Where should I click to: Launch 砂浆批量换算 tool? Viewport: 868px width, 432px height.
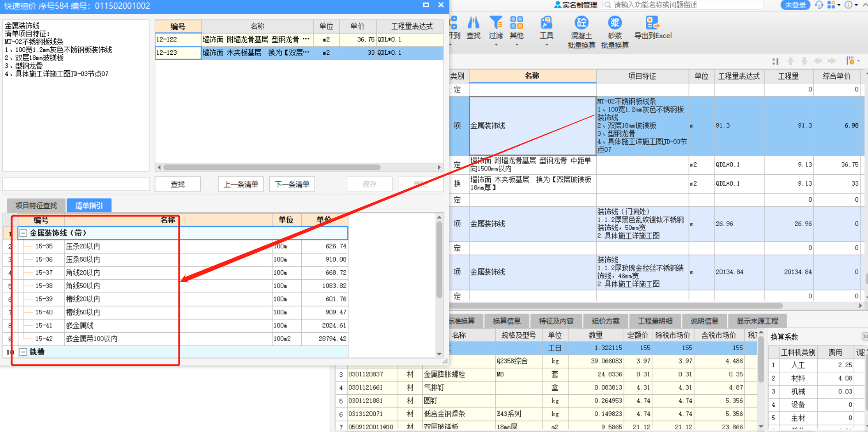click(615, 32)
